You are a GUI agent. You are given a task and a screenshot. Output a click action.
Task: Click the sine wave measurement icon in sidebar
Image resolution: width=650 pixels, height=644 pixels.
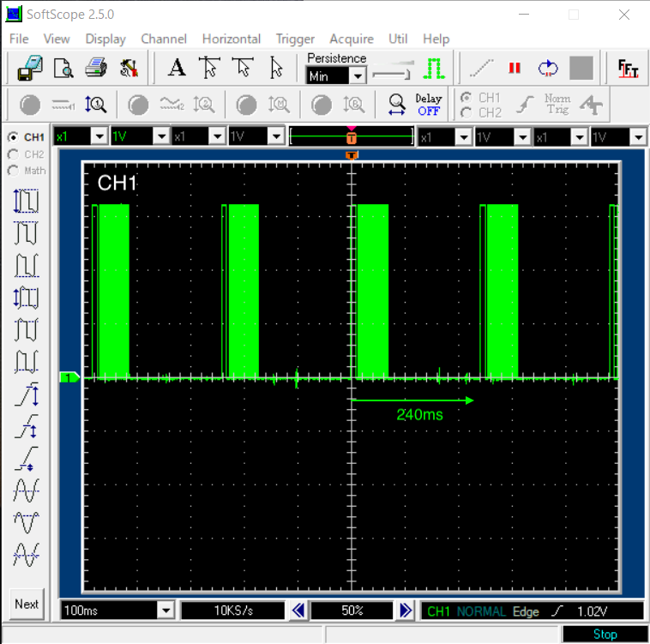pos(27,491)
